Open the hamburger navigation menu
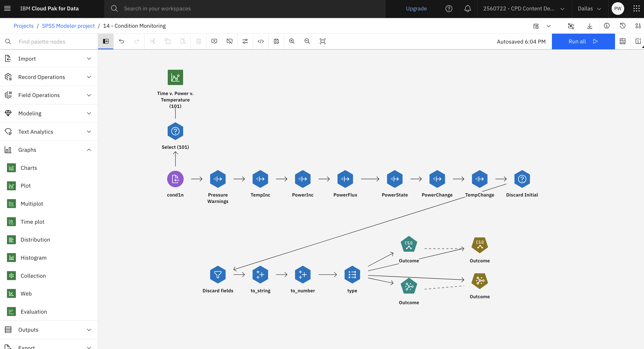 (7, 8)
